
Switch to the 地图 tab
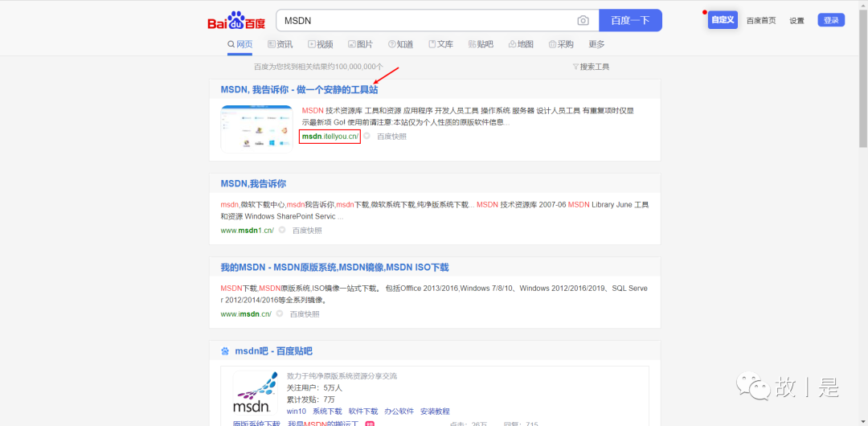(x=521, y=44)
